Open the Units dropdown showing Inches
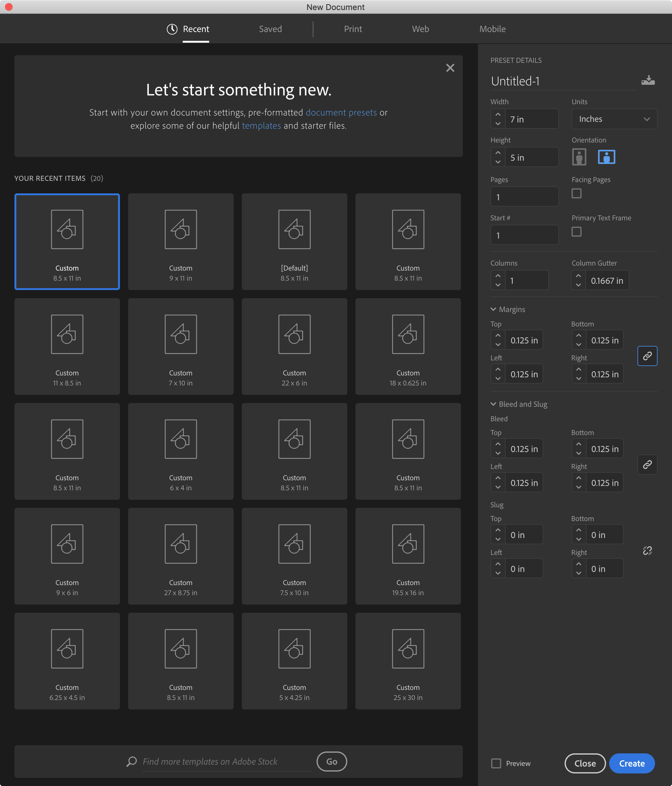Image resolution: width=672 pixels, height=786 pixels. coord(614,119)
